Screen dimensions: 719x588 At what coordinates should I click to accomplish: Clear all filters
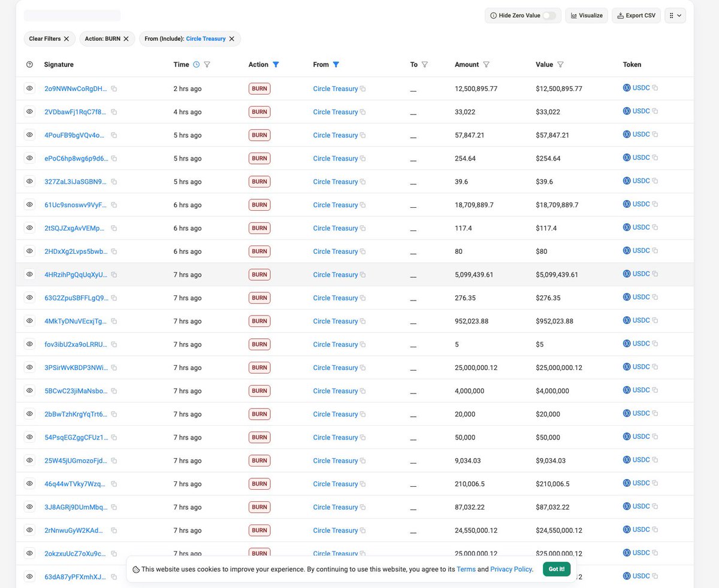coord(50,39)
